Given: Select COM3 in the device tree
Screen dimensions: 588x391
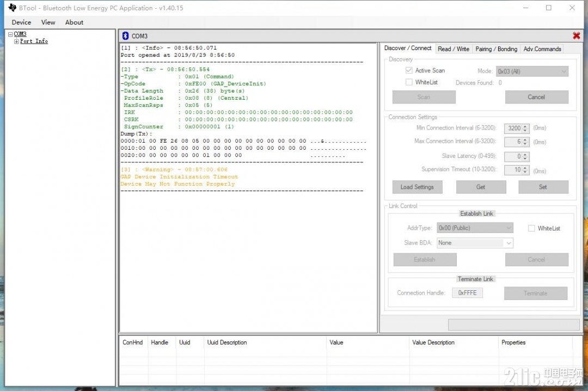Looking at the screenshot, I should [20, 34].
